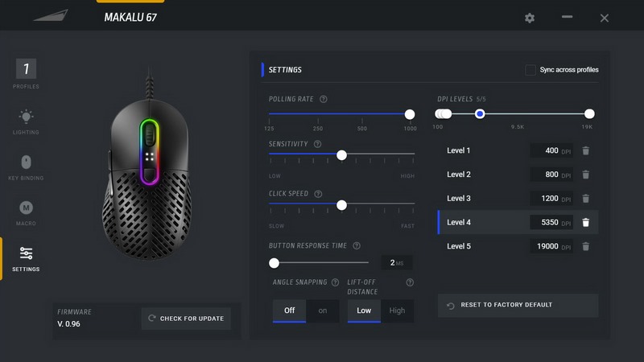Click the Polling Rate slider handle
Screen dimensions: 644x362
click(x=410, y=114)
